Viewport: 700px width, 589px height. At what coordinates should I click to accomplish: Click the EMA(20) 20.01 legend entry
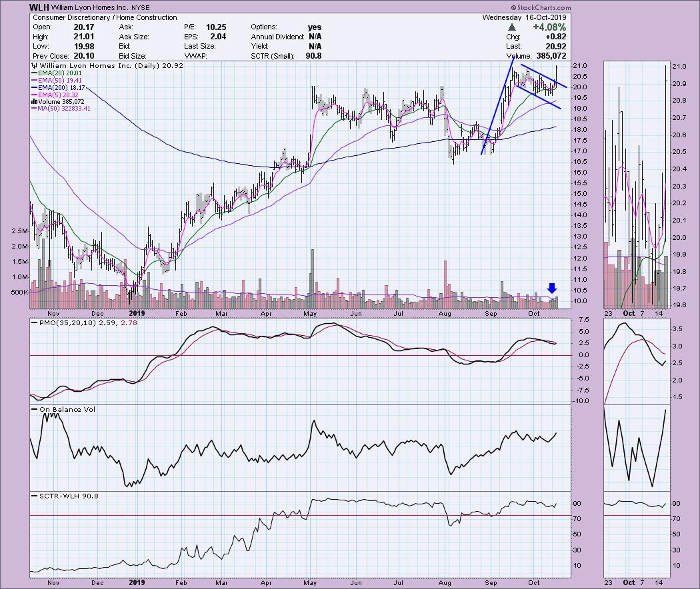click(60, 73)
